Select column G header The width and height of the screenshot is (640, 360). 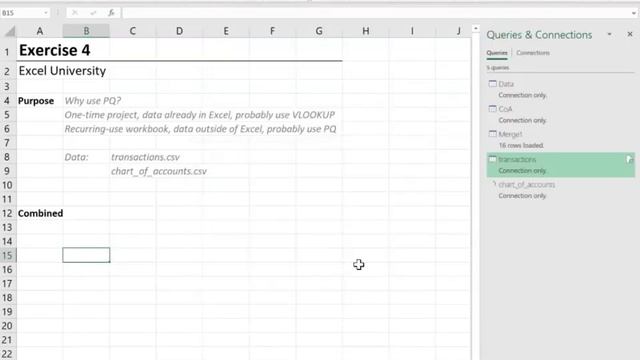click(319, 31)
